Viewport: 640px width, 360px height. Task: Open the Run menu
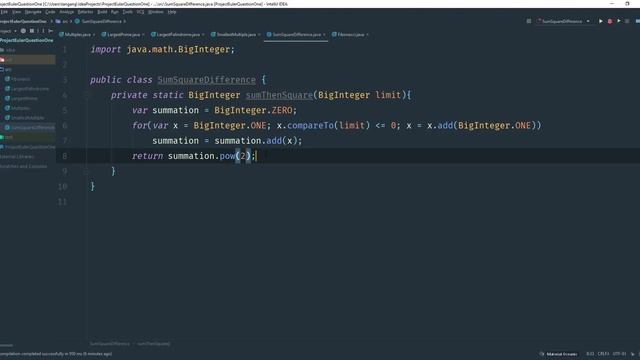[115, 12]
